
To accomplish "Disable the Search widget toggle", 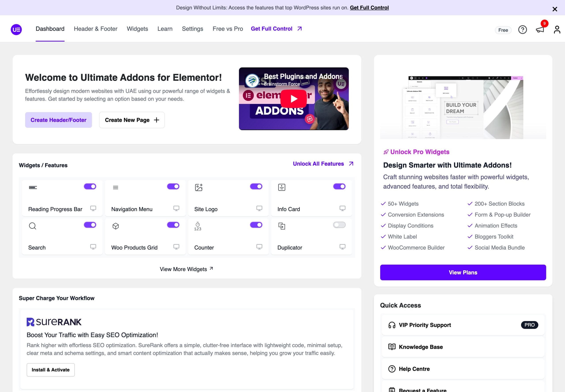I will [90, 225].
